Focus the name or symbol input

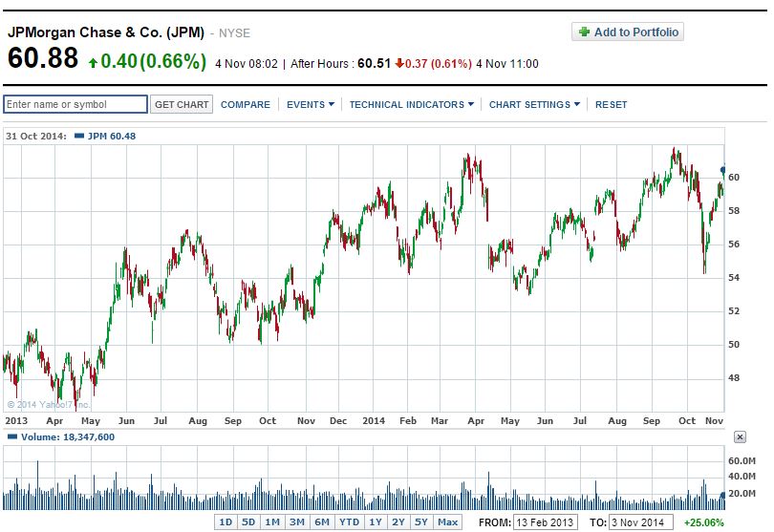pos(75,104)
